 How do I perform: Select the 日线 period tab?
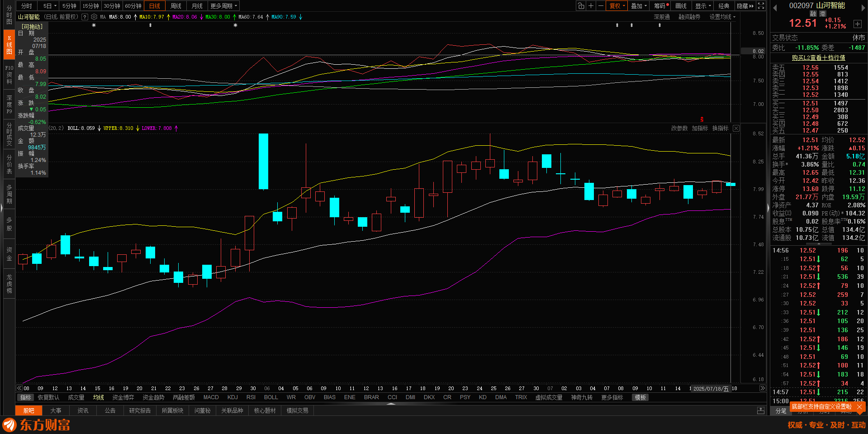[155, 6]
